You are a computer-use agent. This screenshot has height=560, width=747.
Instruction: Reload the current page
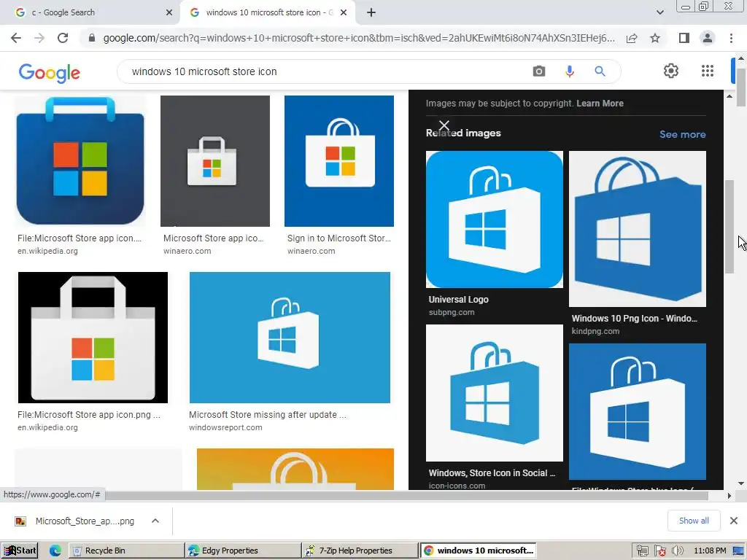point(63,38)
